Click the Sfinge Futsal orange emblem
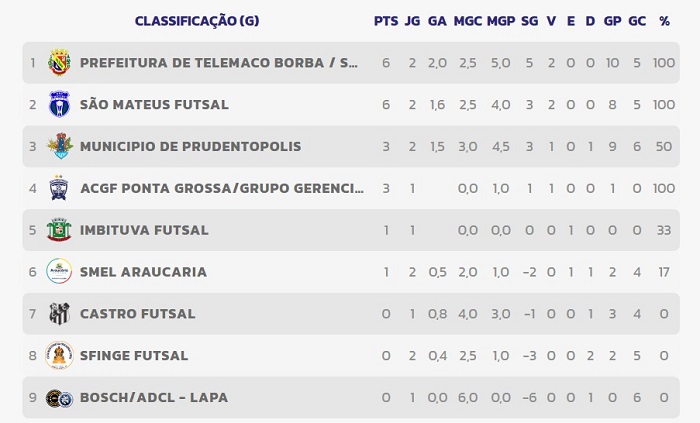Viewport: 700px width, 423px height. tap(59, 355)
